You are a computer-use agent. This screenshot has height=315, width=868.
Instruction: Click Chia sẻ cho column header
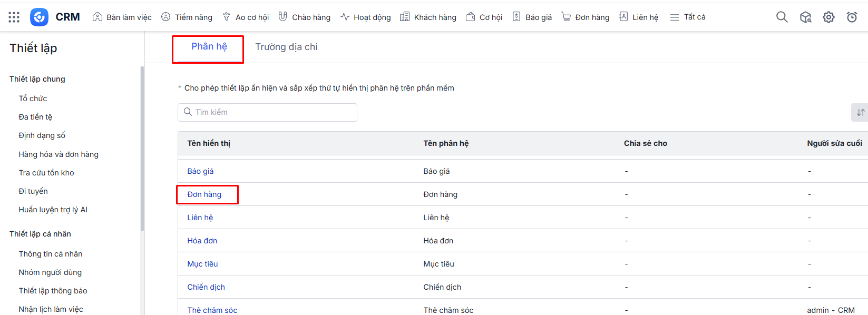(x=646, y=143)
